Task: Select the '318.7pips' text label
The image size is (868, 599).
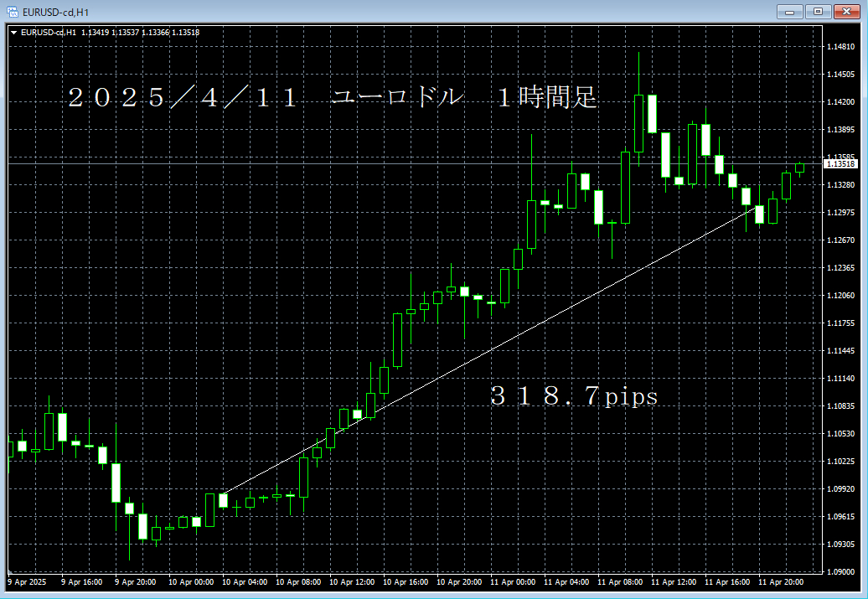Action: pyautogui.click(x=574, y=395)
